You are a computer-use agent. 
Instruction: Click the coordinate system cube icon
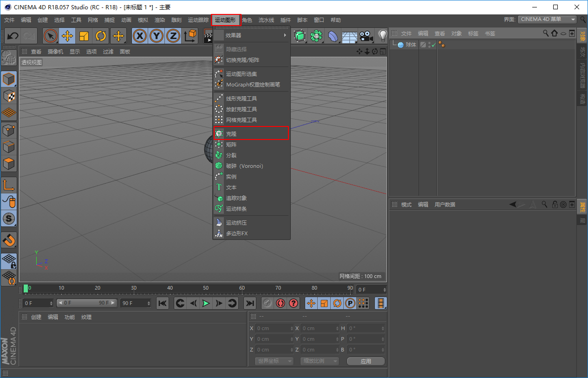coord(190,36)
